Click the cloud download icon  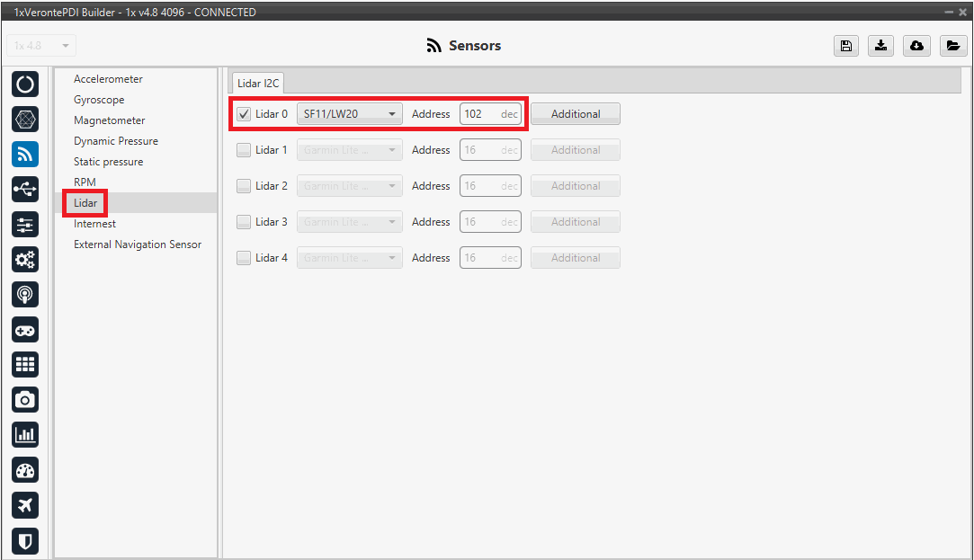coord(916,46)
